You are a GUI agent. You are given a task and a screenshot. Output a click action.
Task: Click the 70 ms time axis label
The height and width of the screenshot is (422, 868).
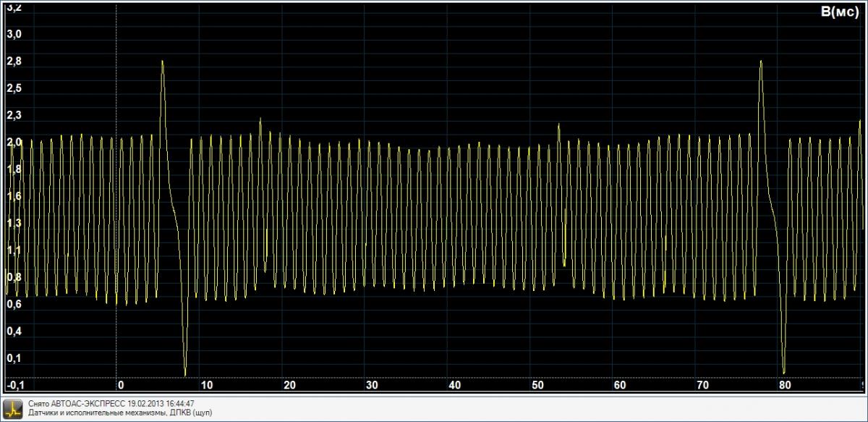pyautogui.click(x=702, y=385)
